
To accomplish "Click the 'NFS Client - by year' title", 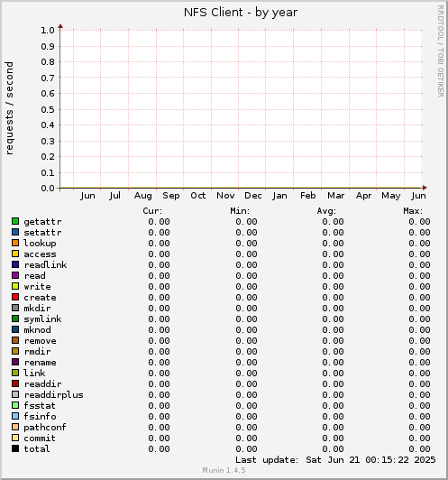I will [x=241, y=13].
